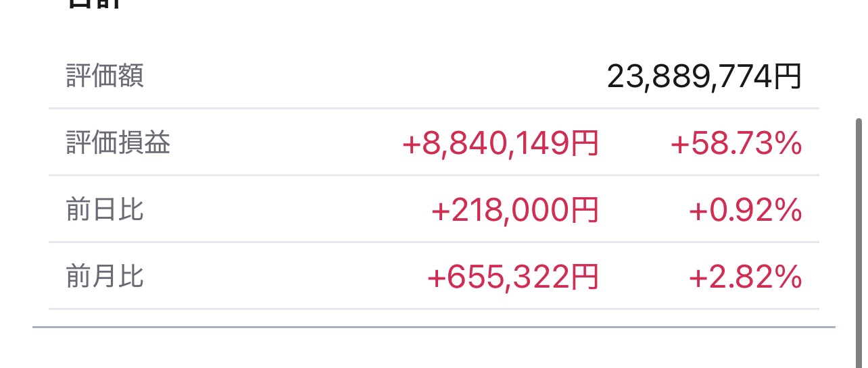Select the +58.73% gain percentage
Viewport: 868px width, 368px height.
tap(736, 144)
